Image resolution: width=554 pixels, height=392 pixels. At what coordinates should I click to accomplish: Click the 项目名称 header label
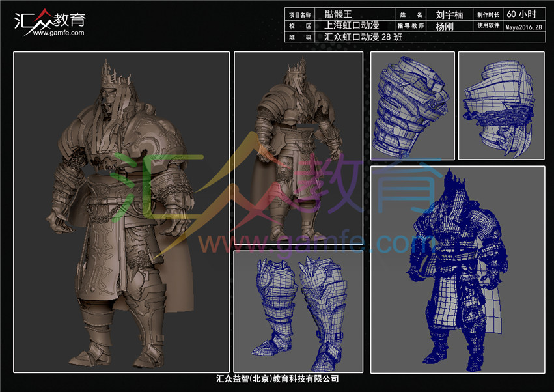click(300, 14)
